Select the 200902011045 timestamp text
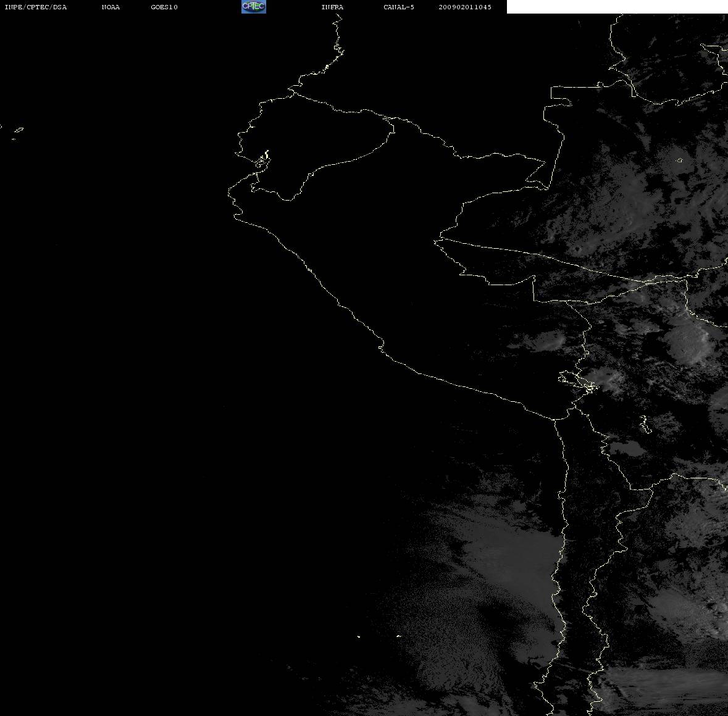The height and width of the screenshot is (716, 728). [465, 7]
